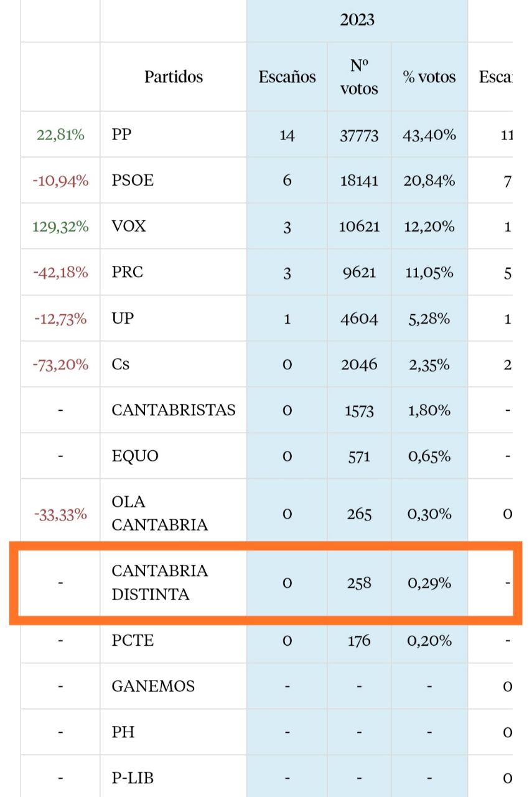
Task: Select PP's 37773 vote count
Action: click(359, 134)
